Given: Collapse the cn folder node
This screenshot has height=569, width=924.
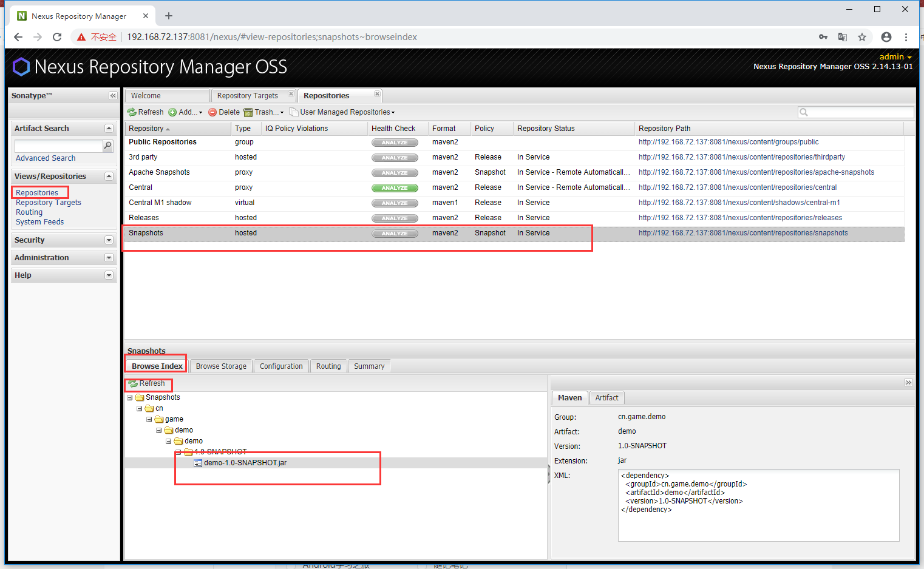Looking at the screenshot, I should click(140, 409).
